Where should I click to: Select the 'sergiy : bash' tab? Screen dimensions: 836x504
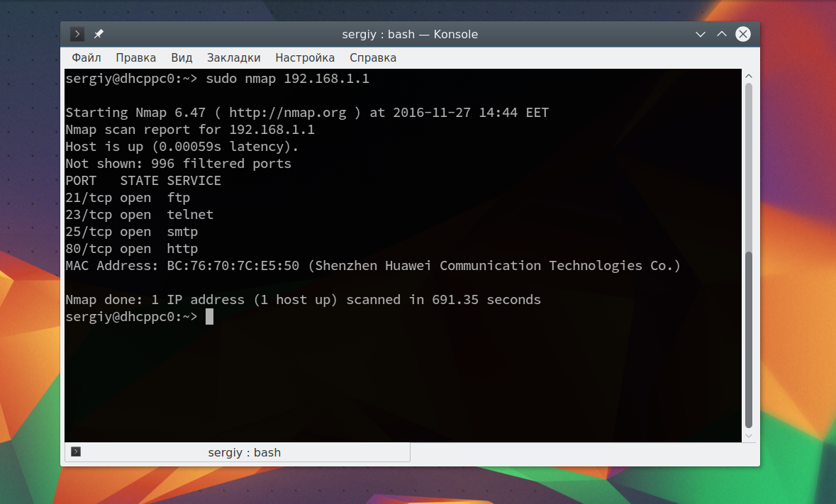click(238, 452)
